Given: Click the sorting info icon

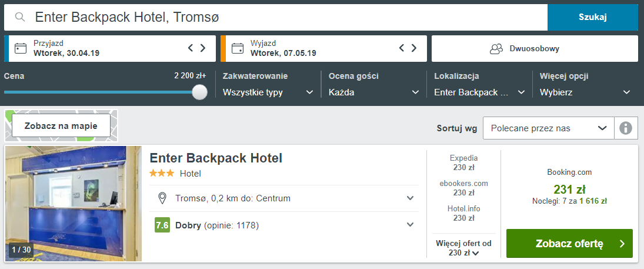Looking at the screenshot, I should point(626,128).
